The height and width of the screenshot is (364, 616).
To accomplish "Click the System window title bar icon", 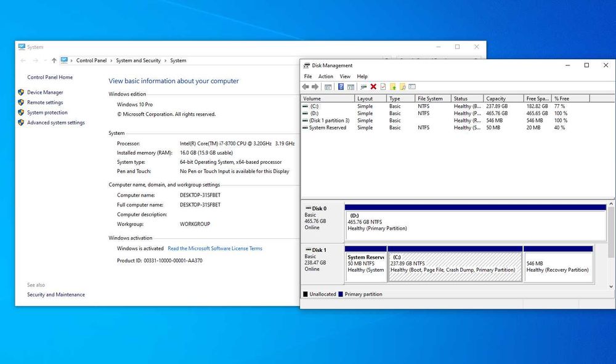I will click(x=22, y=47).
